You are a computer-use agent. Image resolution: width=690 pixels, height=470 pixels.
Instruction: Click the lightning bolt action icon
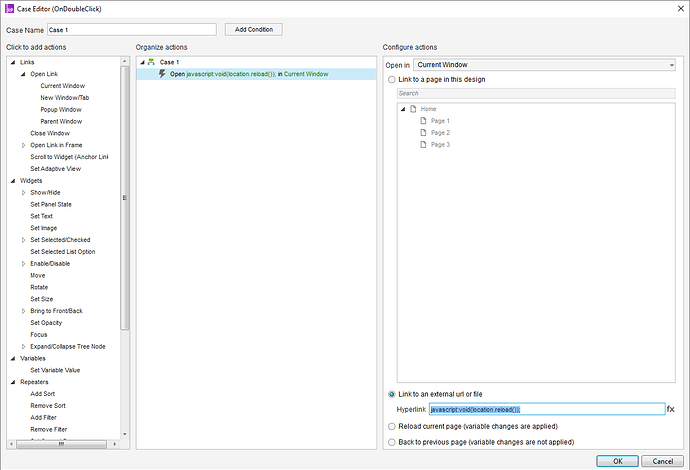162,74
